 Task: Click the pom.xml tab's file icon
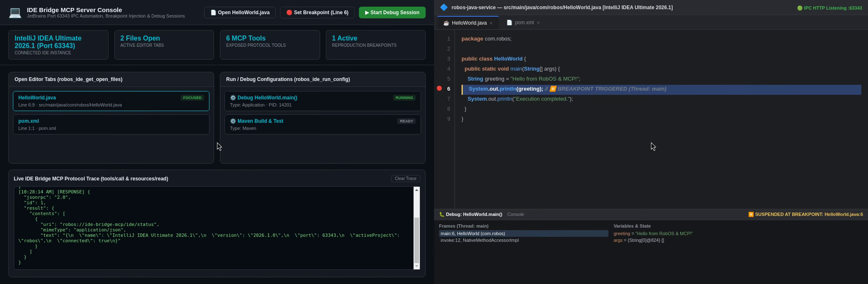(x=509, y=23)
